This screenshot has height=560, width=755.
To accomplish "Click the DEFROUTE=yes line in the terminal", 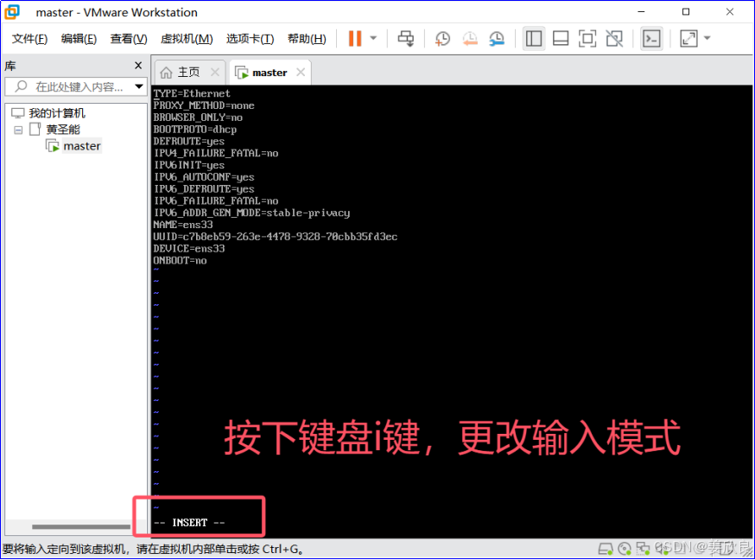I will click(188, 142).
